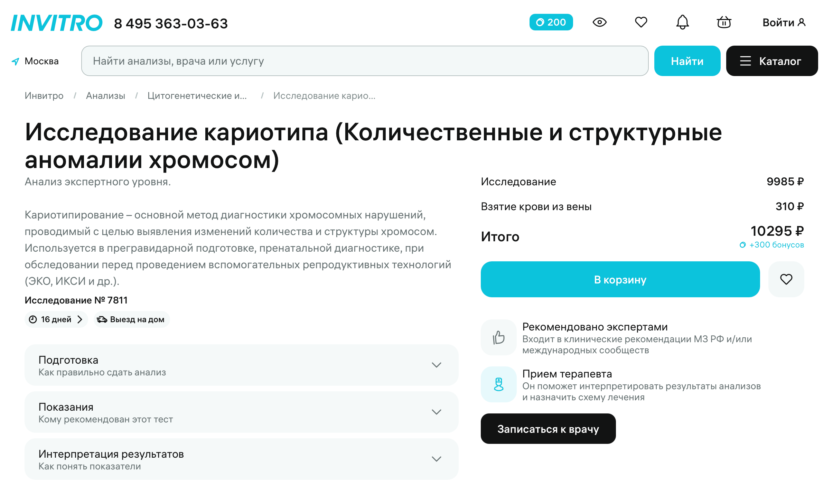833x504 pixels.
Task: Click Прием терапевта heading
Action: point(567,374)
